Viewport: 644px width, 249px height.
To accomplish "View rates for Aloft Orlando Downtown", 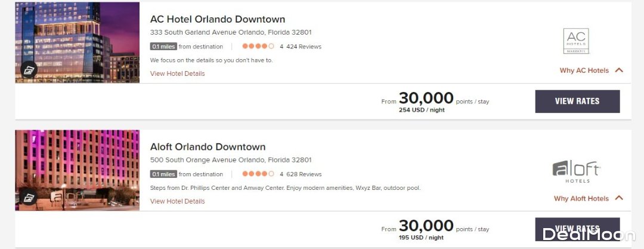I will coord(577,229).
